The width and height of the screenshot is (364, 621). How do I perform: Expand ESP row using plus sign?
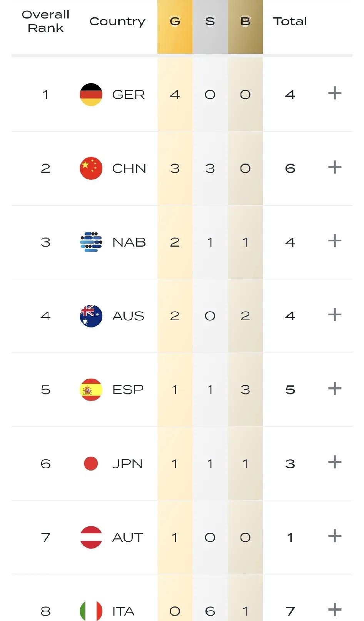[335, 388]
